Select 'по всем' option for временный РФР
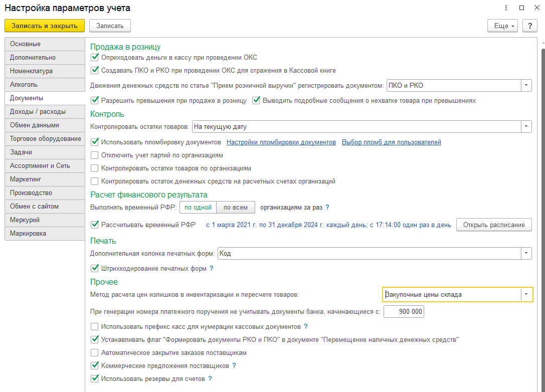 pos(236,207)
